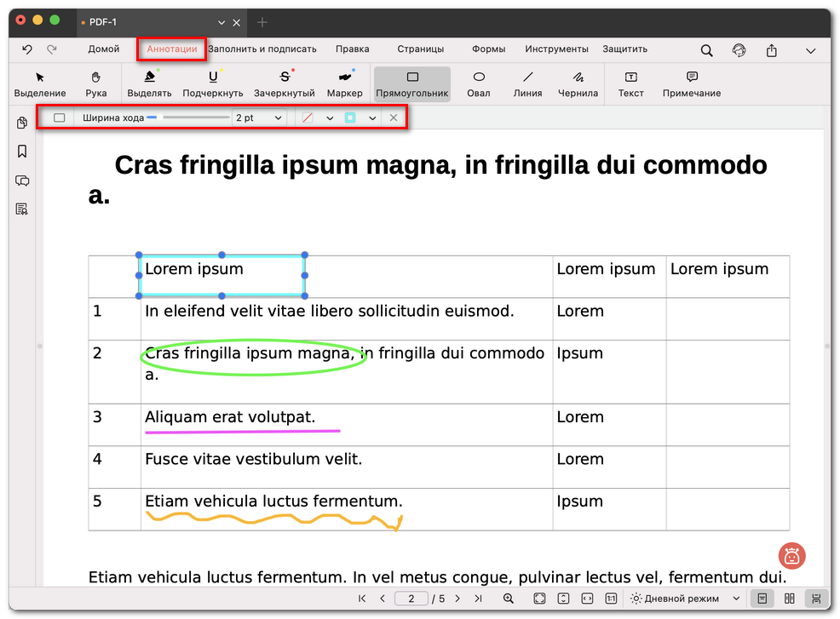Image resolution: width=840 pixels, height=619 pixels.
Task: Click the search magnifying glass icon
Action: [x=706, y=49]
